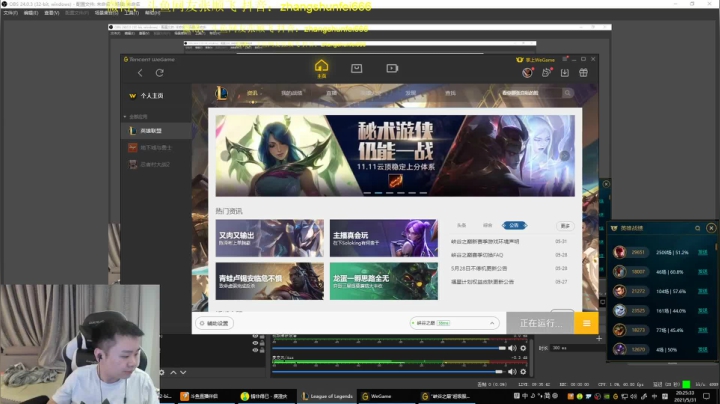Show the previous banner with left arrow
The width and height of the screenshot is (720, 404).
pyautogui.click(x=225, y=156)
